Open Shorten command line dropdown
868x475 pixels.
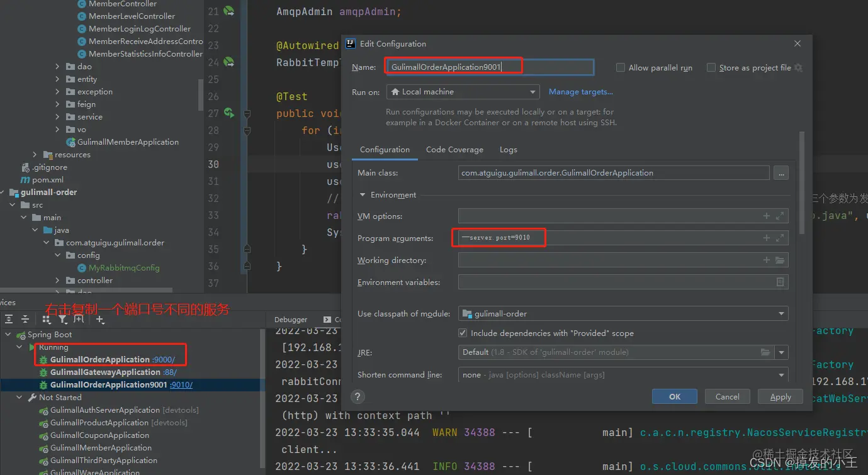tap(623, 374)
